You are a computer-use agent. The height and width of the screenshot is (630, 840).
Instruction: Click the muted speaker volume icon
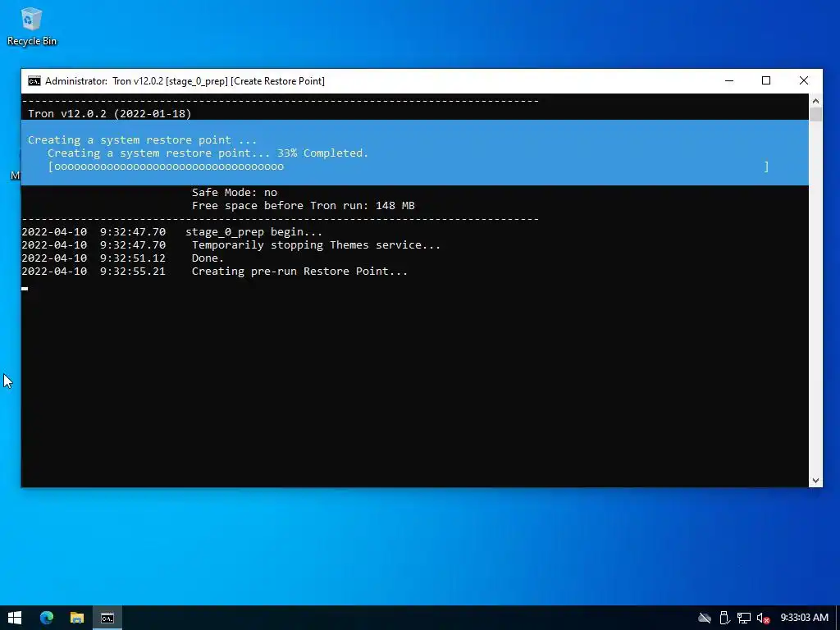pyautogui.click(x=764, y=619)
